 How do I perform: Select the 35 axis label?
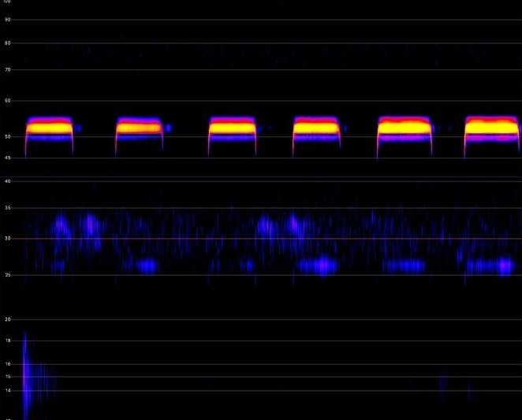pyautogui.click(x=7, y=208)
